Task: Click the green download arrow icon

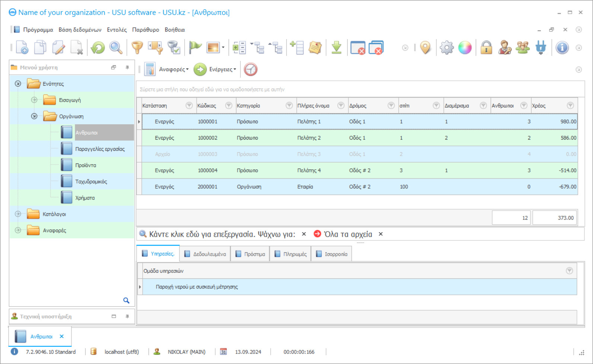Action: coord(337,48)
